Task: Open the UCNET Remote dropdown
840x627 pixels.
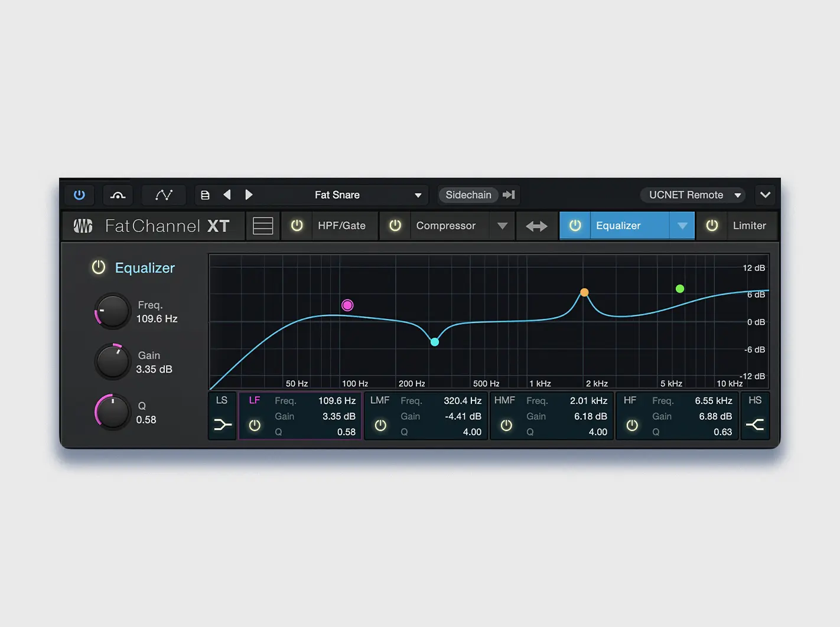Action: pyautogui.click(x=692, y=195)
